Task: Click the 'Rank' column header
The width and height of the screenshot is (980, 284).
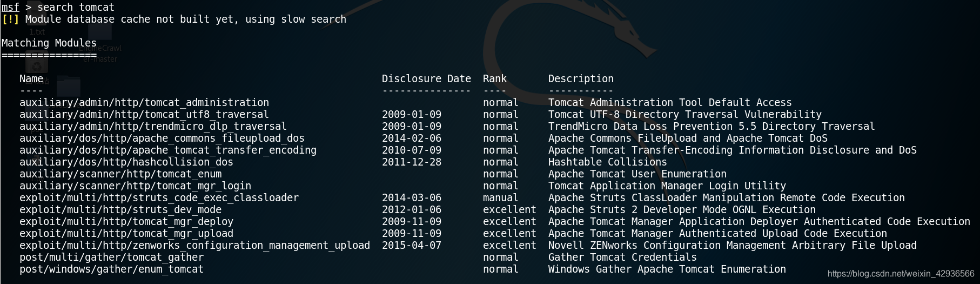Action: pos(495,79)
